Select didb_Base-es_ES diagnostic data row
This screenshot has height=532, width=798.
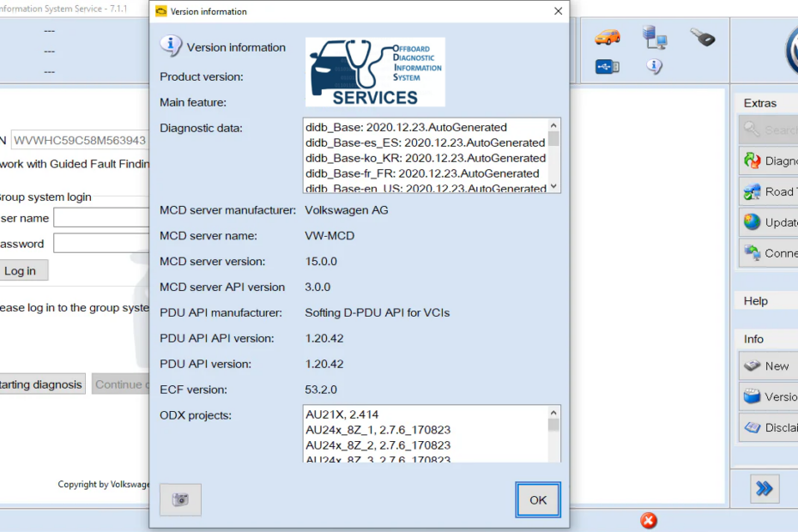[426, 142]
